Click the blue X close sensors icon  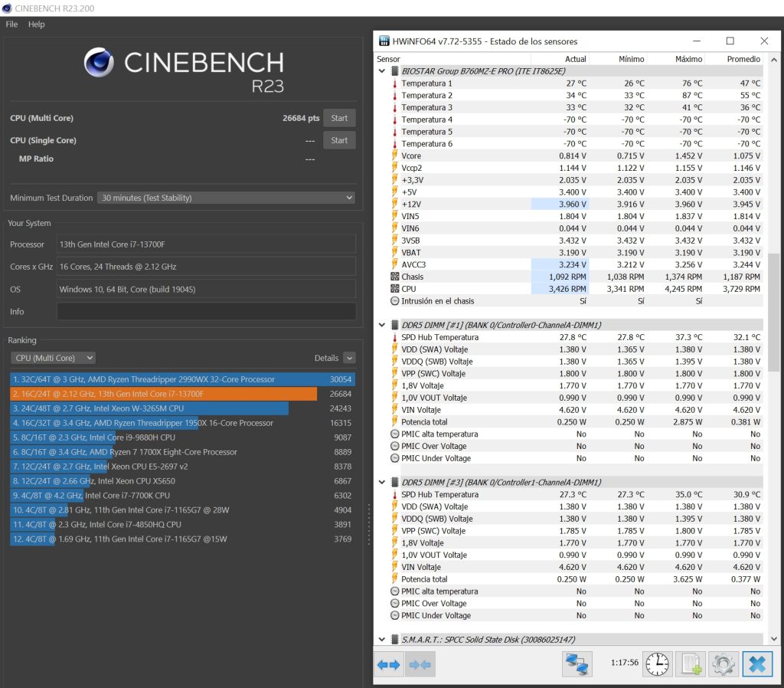pos(757,664)
